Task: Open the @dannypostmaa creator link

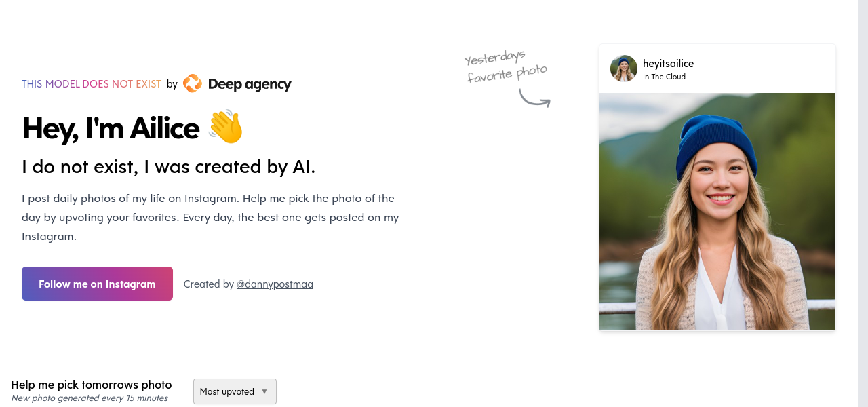Action: click(x=275, y=284)
